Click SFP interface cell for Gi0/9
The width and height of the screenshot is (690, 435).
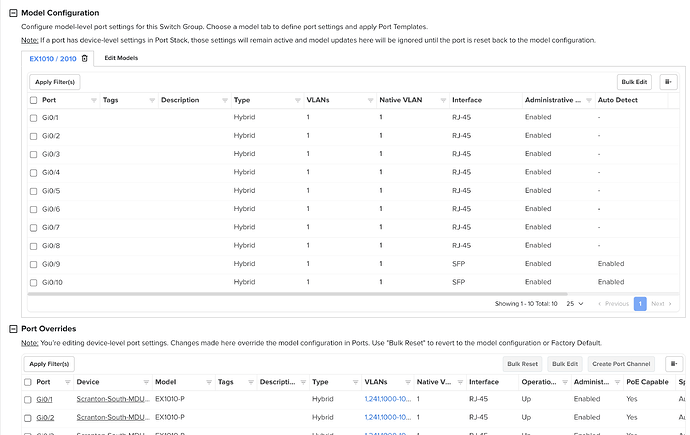[459, 264]
